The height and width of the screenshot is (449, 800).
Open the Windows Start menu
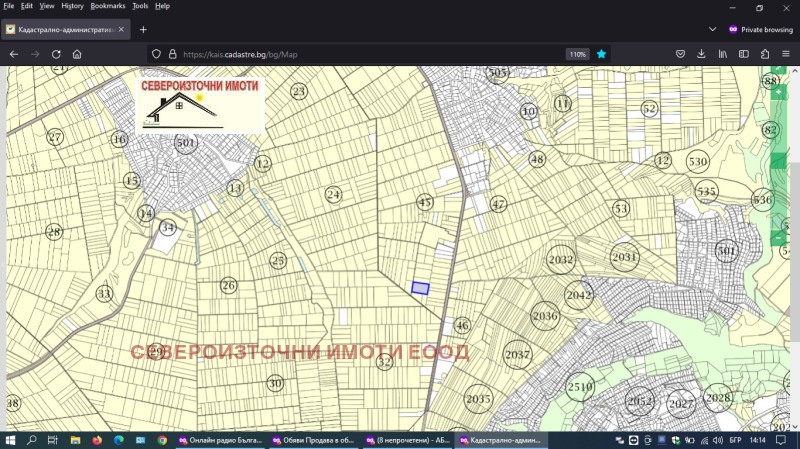coord(10,440)
